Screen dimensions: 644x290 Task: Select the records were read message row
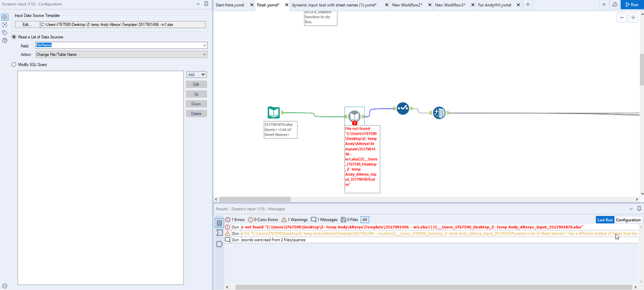click(x=432, y=240)
